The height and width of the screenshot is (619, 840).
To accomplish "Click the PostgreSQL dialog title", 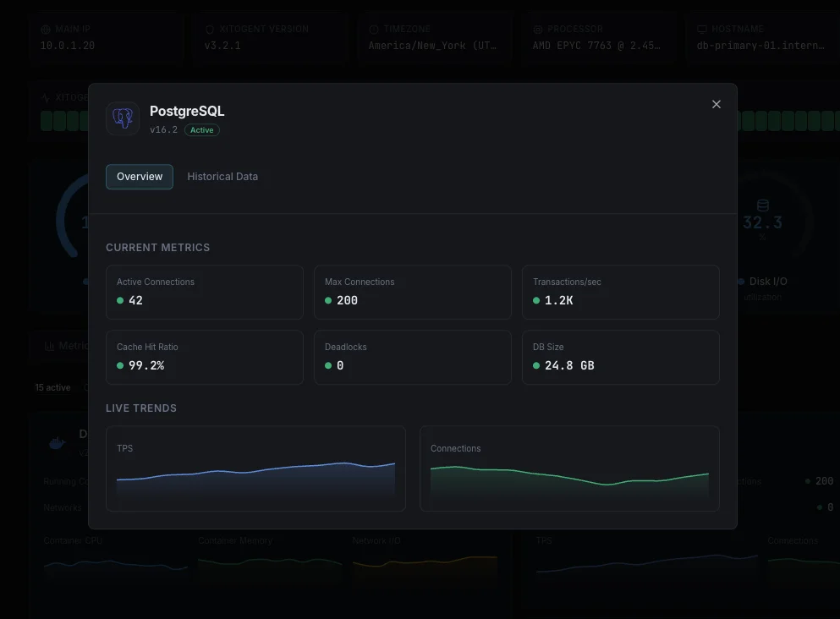I will (187, 111).
